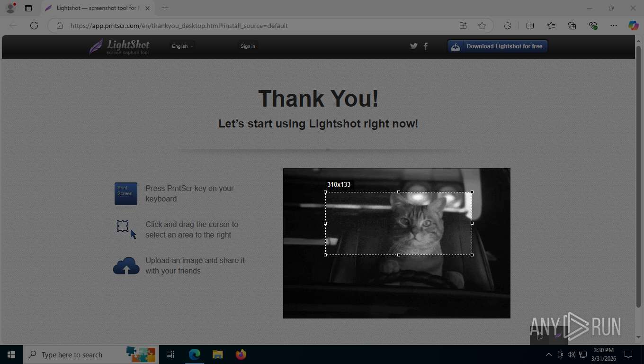The image size is (644, 364).
Task: Click the Sign in link
Action: pyautogui.click(x=248, y=46)
